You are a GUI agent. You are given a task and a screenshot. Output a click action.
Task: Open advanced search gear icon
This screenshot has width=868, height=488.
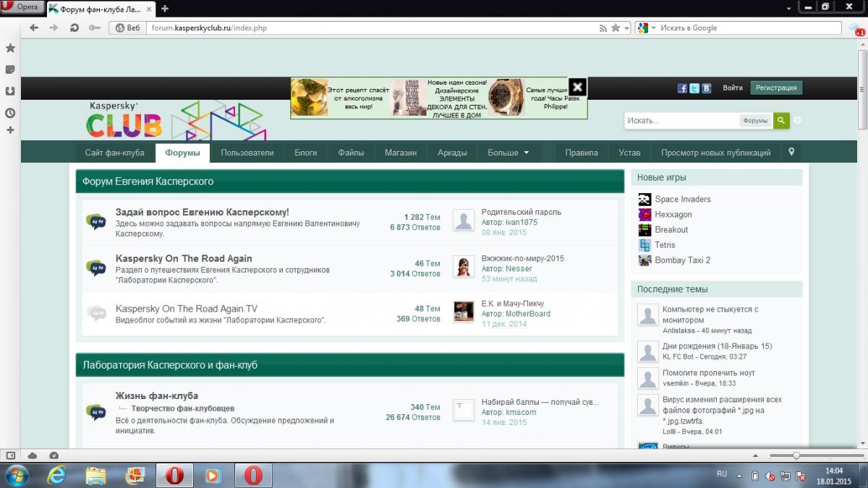pyautogui.click(x=798, y=120)
